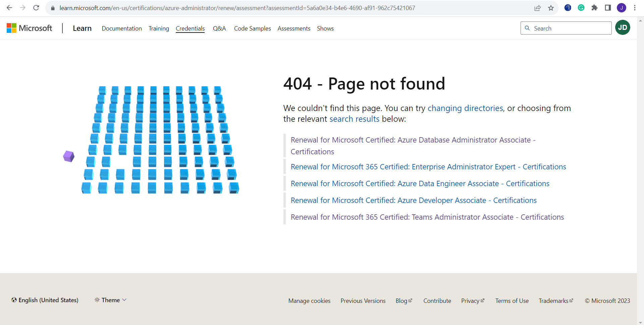Open the Blog footer link
The height and width of the screenshot is (325, 644).
(x=404, y=301)
